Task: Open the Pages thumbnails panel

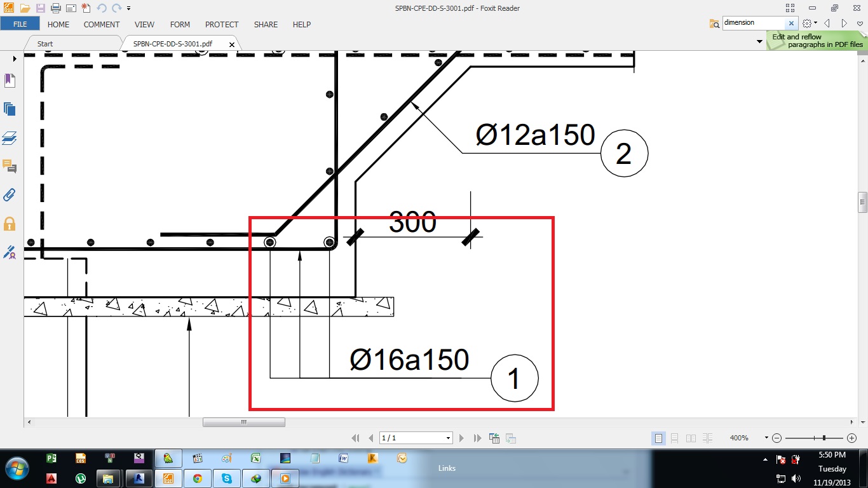Action: [10, 109]
